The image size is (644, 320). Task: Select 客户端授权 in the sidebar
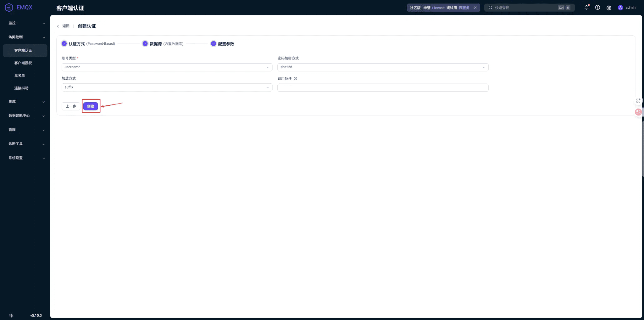click(x=23, y=63)
